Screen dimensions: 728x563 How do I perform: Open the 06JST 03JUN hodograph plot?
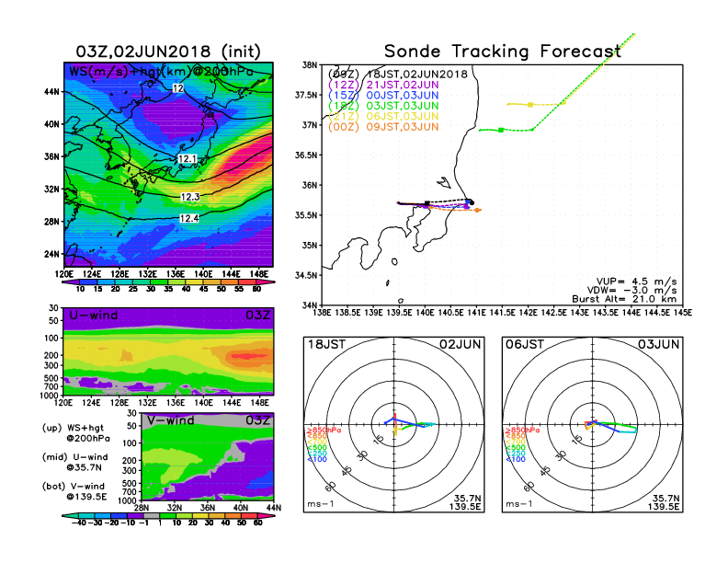click(x=593, y=425)
